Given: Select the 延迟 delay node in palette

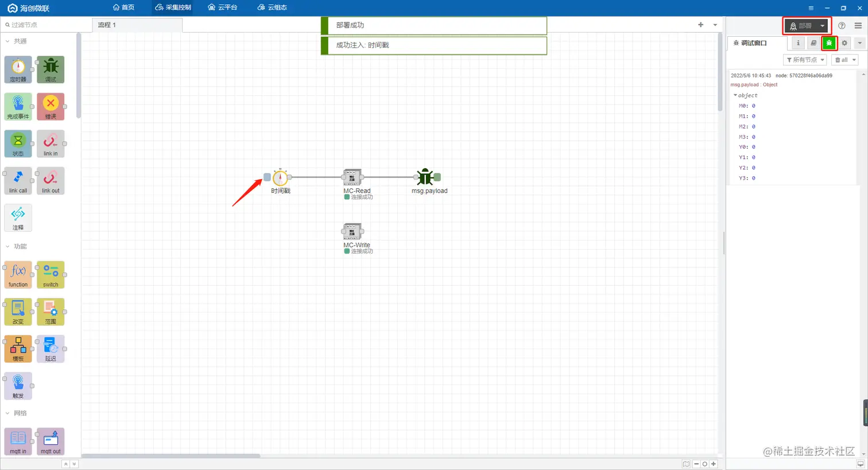Looking at the screenshot, I should pyautogui.click(x=51, y=349).
